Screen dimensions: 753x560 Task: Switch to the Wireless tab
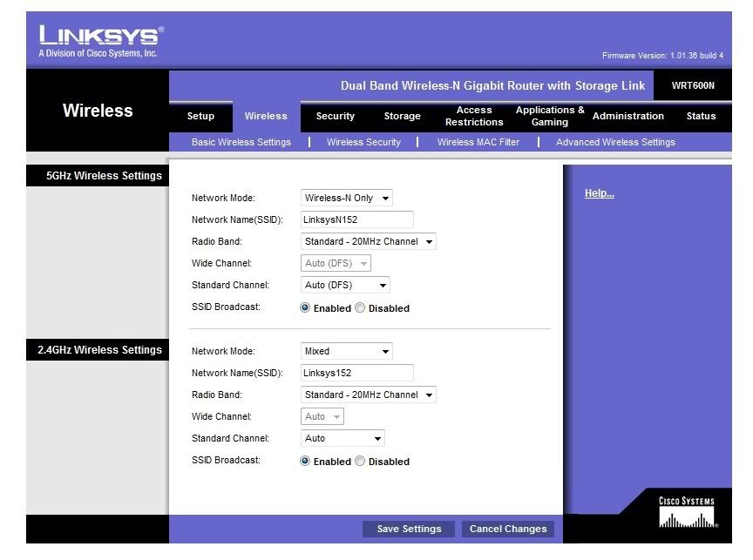pos(266,116)
